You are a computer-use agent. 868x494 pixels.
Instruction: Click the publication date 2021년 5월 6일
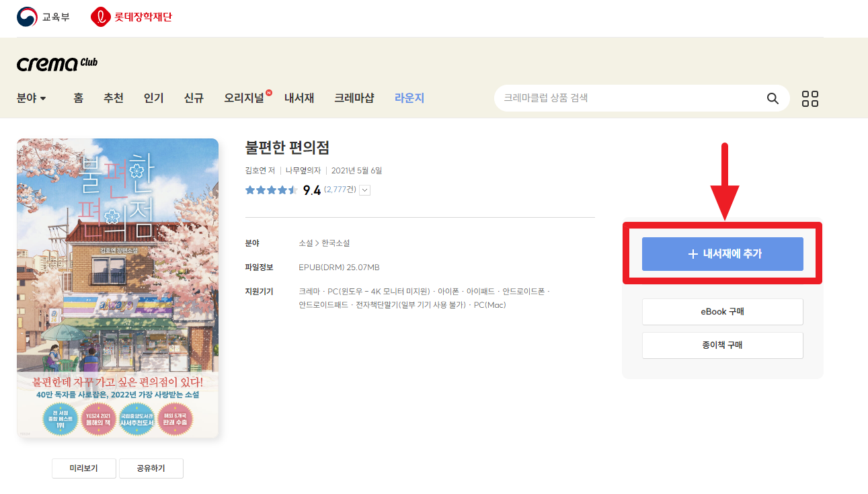pyautogui.click(x=357, y=171)
